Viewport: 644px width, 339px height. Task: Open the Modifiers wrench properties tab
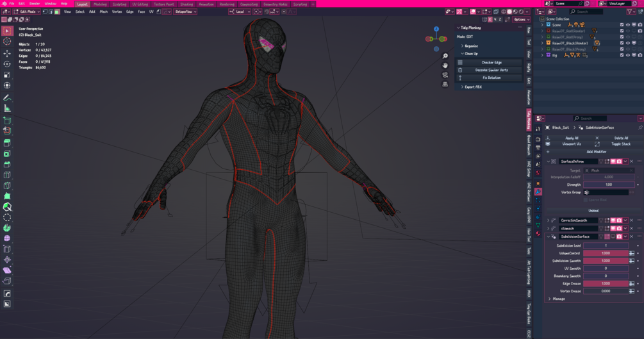coord(538,192)
